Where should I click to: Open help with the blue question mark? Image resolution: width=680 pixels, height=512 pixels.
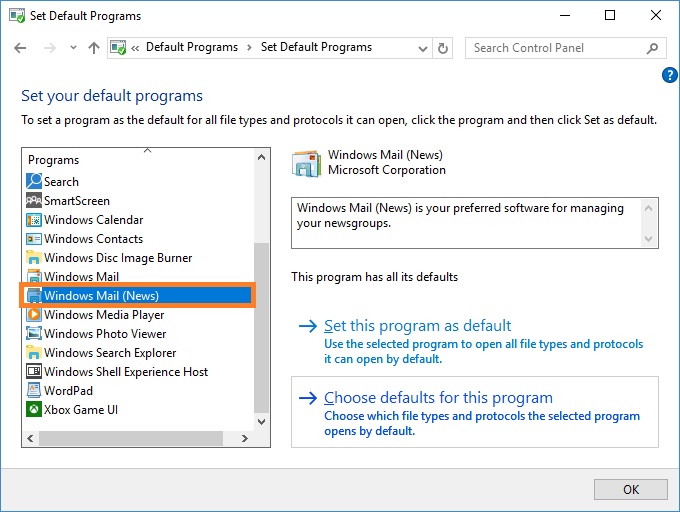pos(670,75)
